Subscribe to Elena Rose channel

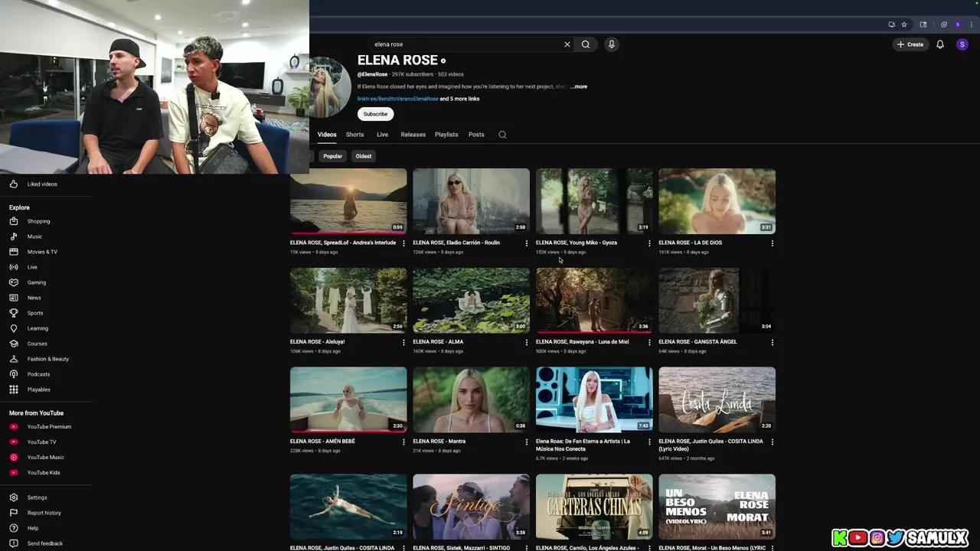[375, 114]
